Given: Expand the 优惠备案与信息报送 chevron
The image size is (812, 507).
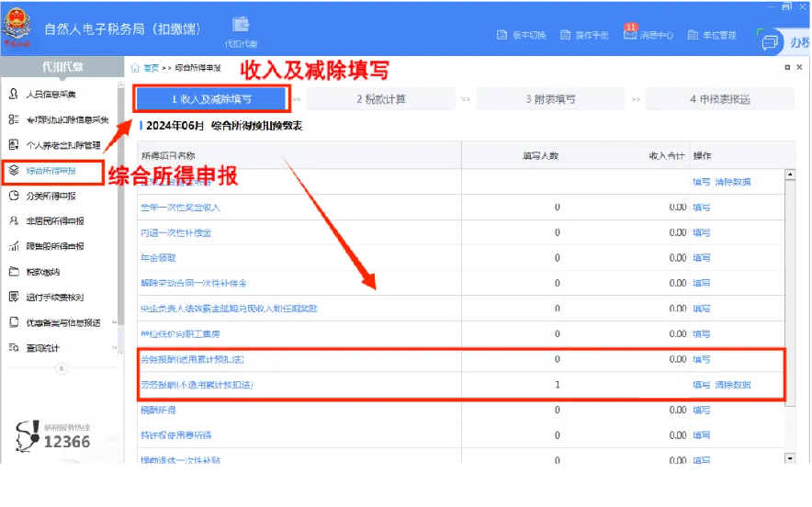Looking at the screenshot, I should [x=115, y=322].
